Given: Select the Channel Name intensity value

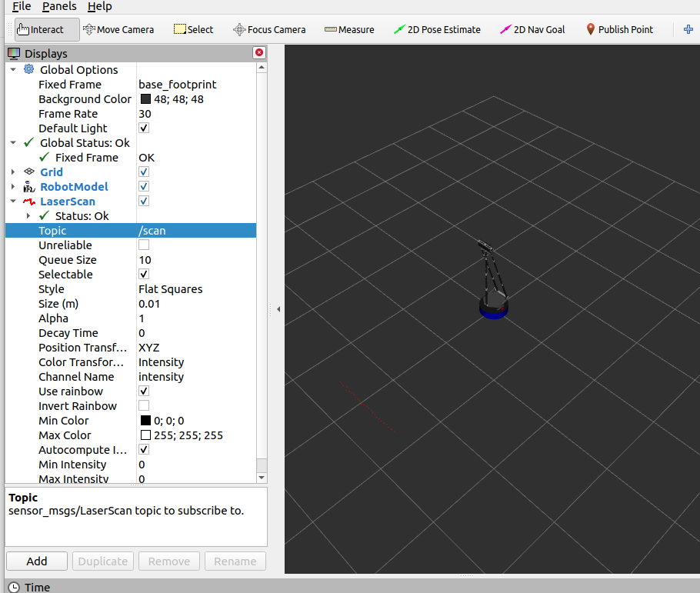Looking at the screenshot, I should (196, 377).
